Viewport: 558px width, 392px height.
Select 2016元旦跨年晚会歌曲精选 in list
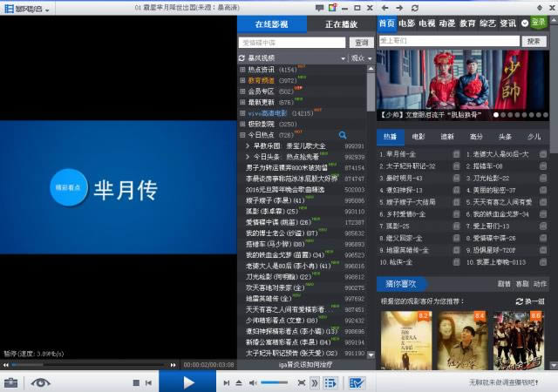285,190
